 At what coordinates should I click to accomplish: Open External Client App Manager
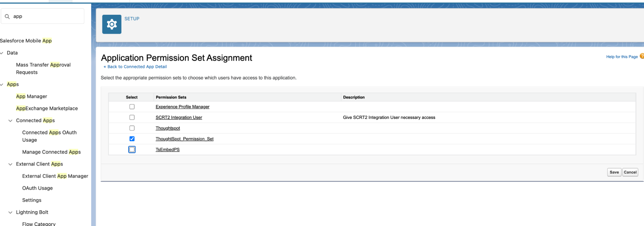click(55, 176)
